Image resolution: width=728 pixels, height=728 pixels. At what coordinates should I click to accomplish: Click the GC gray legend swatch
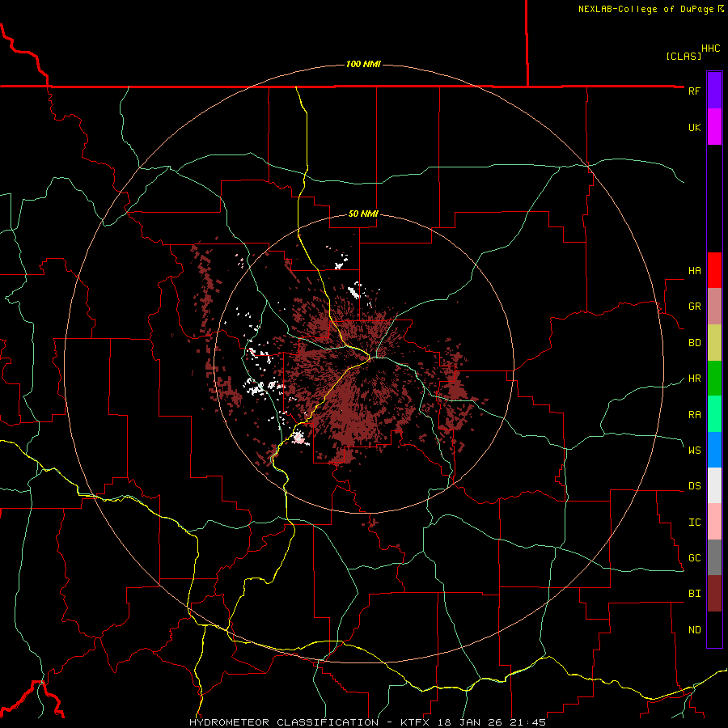click(x=714, y=557)
